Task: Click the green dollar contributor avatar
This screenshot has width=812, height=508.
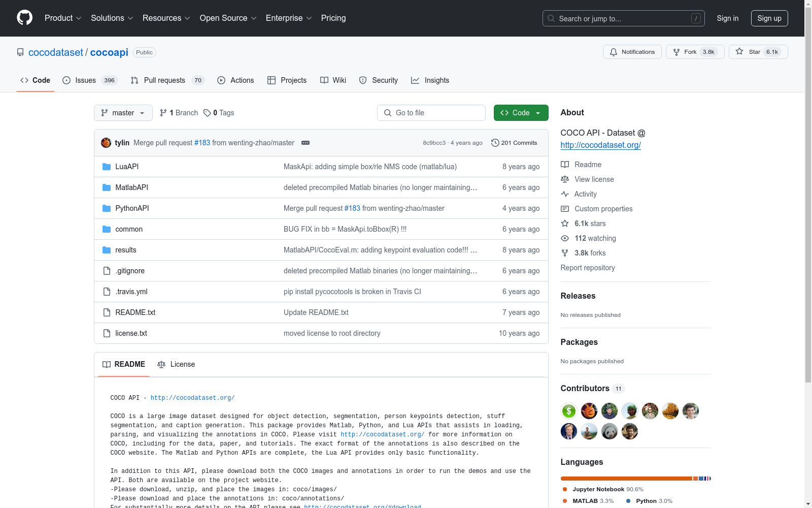Action: point(569,411)
